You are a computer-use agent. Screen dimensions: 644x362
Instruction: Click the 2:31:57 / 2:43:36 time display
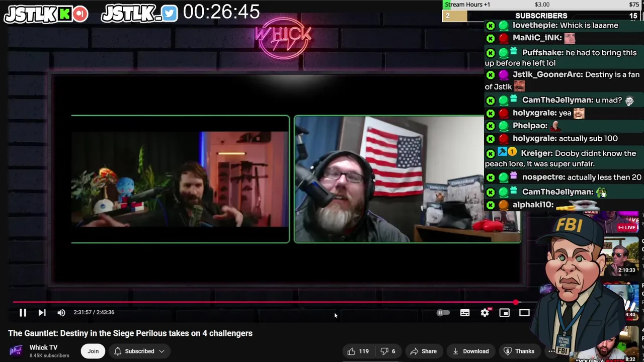pyautogui.click(x=94, y=312)
